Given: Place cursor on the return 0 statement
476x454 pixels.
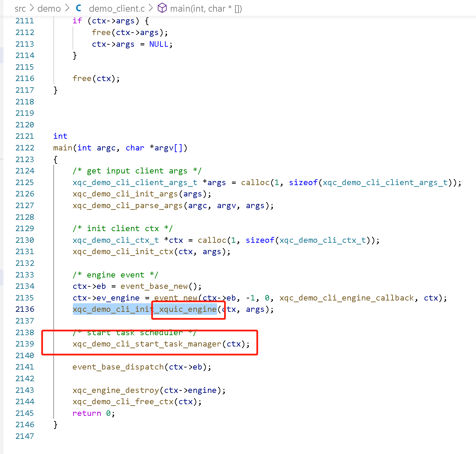Looking at the screenshot, I should (x=93, y=413).
